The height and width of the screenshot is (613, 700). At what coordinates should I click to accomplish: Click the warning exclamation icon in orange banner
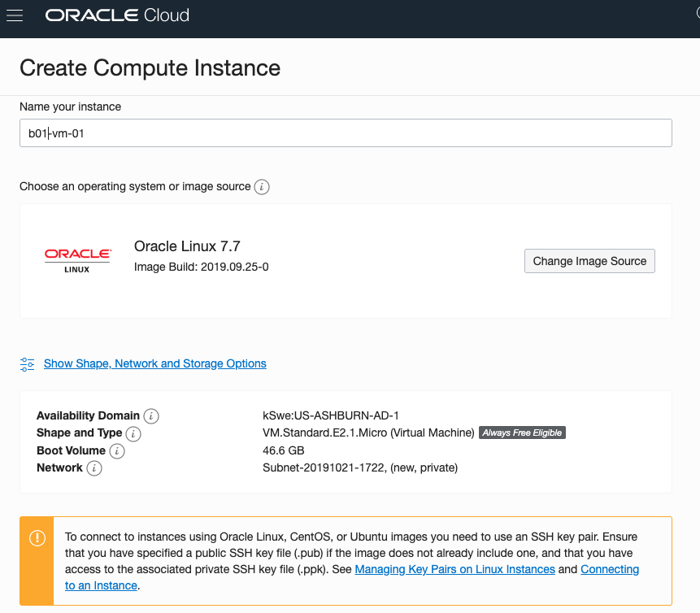(x=37, y=538)
